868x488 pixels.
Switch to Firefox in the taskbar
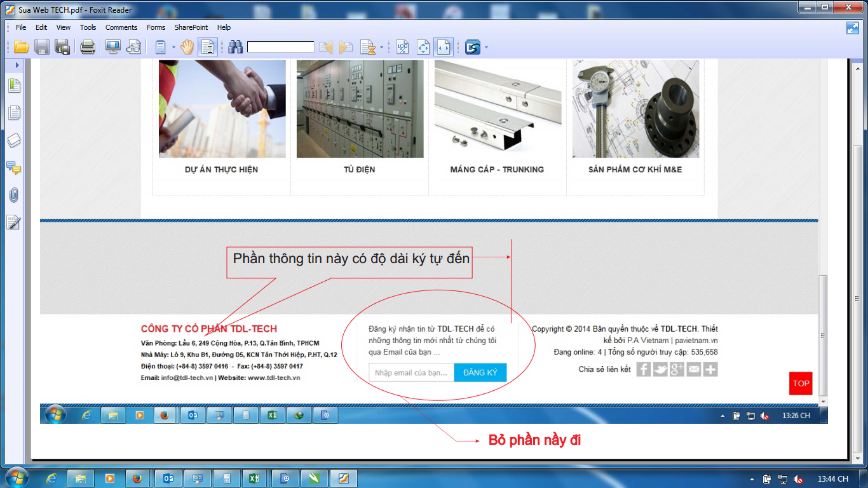138,479
